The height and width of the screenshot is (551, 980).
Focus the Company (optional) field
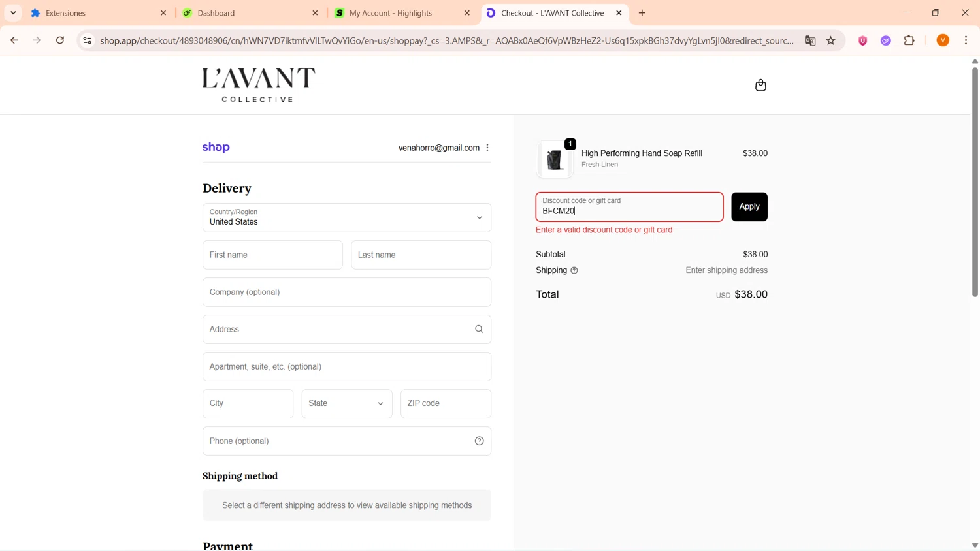tap(347, 292)
